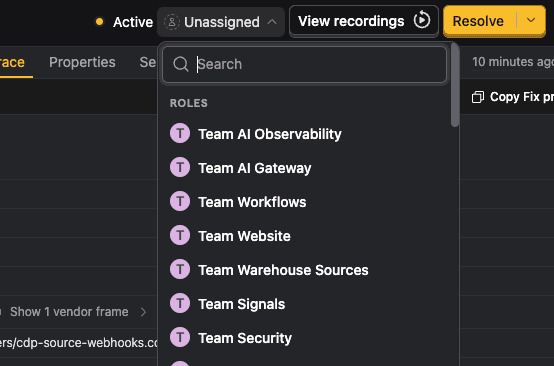The image size is (554, 366).
Task: Collapse assignee dropdown with chevron up
Action: click(272, 22)
